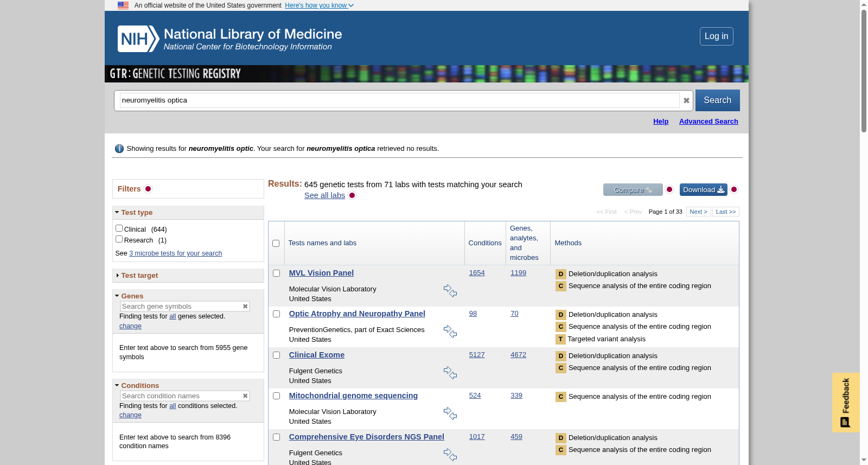This screenshot has width=868, height=465.
Task: Open the MVL Vision Panel test link
Action: (321, 273)
